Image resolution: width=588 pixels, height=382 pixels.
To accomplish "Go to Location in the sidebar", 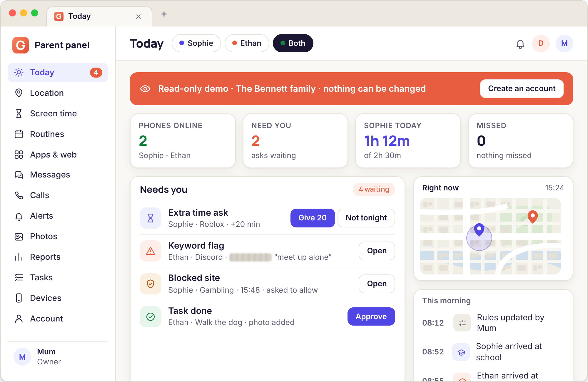I will click(58, 93).
